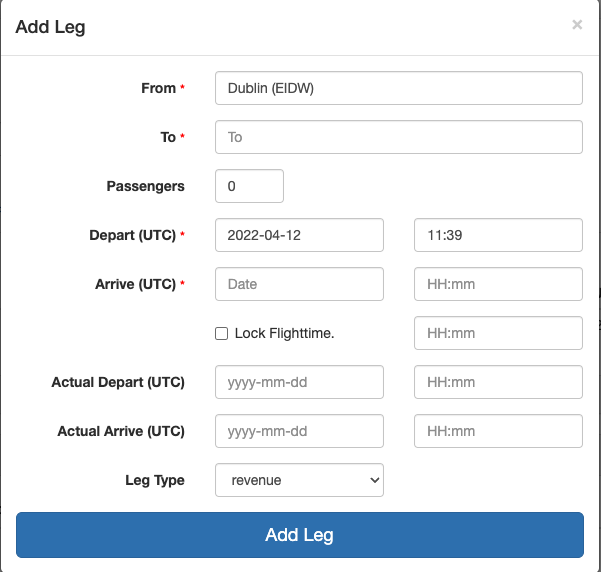Click the flight time field beside Lock Flighttime
Image resolution: width=601 pixels, height=572 pixels.
[x=498, y=333]
